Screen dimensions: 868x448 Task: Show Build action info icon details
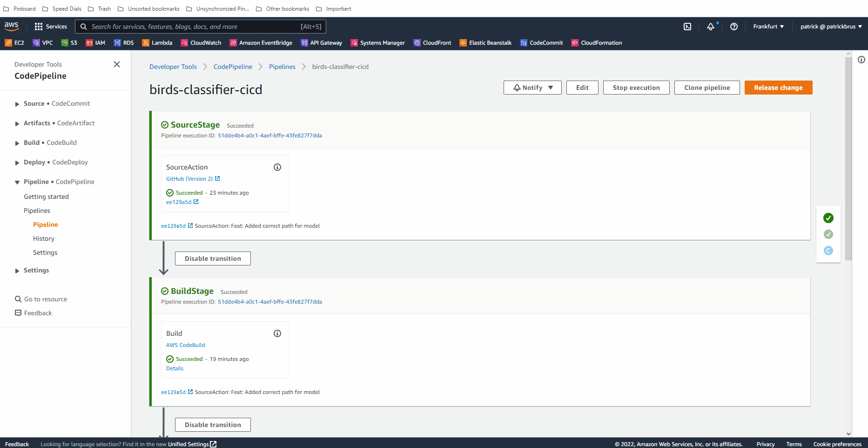277,333
